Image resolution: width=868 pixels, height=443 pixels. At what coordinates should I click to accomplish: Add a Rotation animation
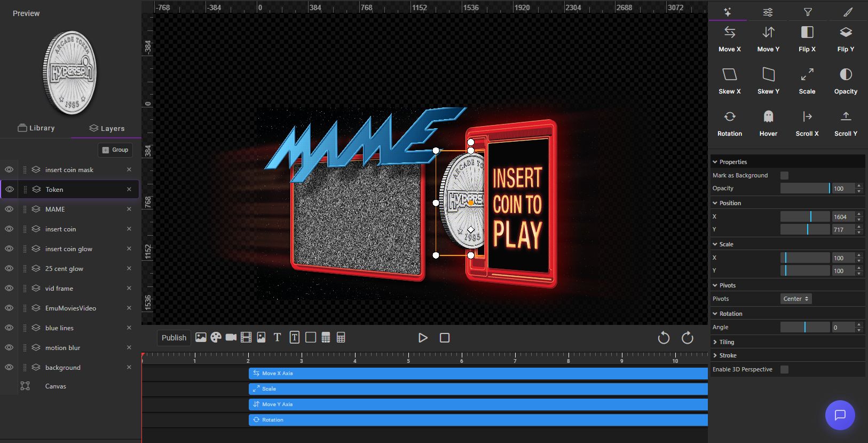click(x=729, y=123)
